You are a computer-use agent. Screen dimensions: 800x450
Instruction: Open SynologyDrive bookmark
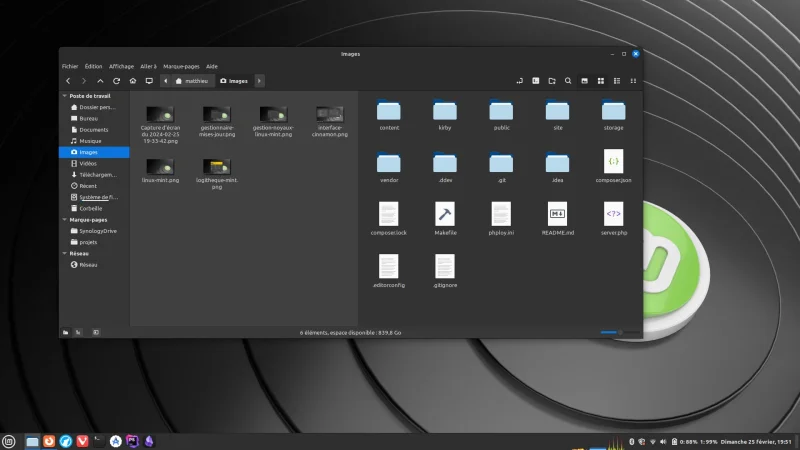(94, 231)
